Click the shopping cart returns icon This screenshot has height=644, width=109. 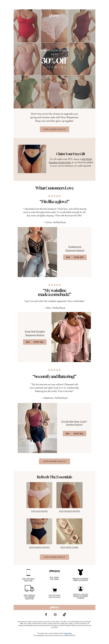point(54,590)
